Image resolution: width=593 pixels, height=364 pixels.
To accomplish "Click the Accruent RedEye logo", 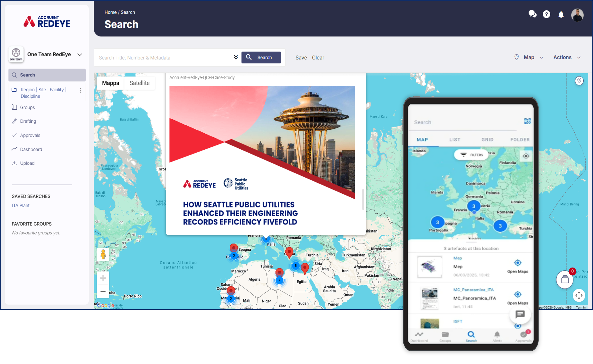I will coord(47,21).
